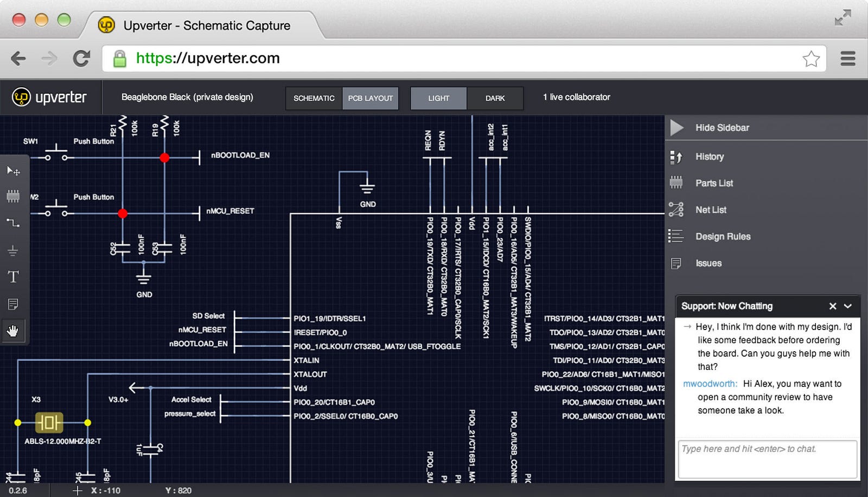The image size is (868, 497).
Task: Click the XTALIN pin label
Action: [x=307, y=360]
